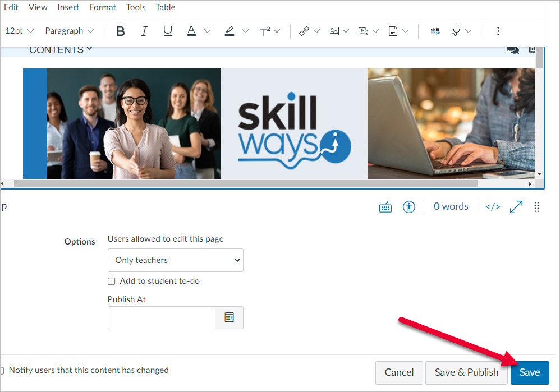Open the toolbar more options menu
The height and width of the screenshot is (392, 560).
click(x=498, y=31)
